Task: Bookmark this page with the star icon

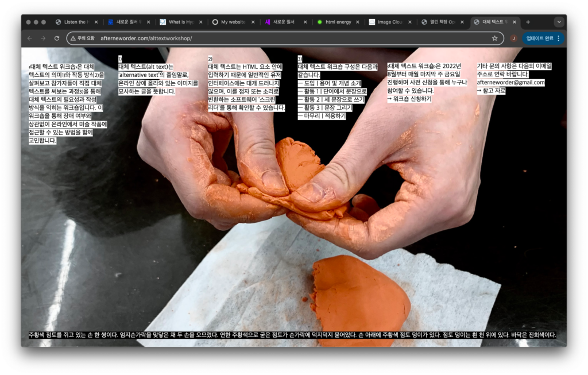Action: click(x=494, y=38)
